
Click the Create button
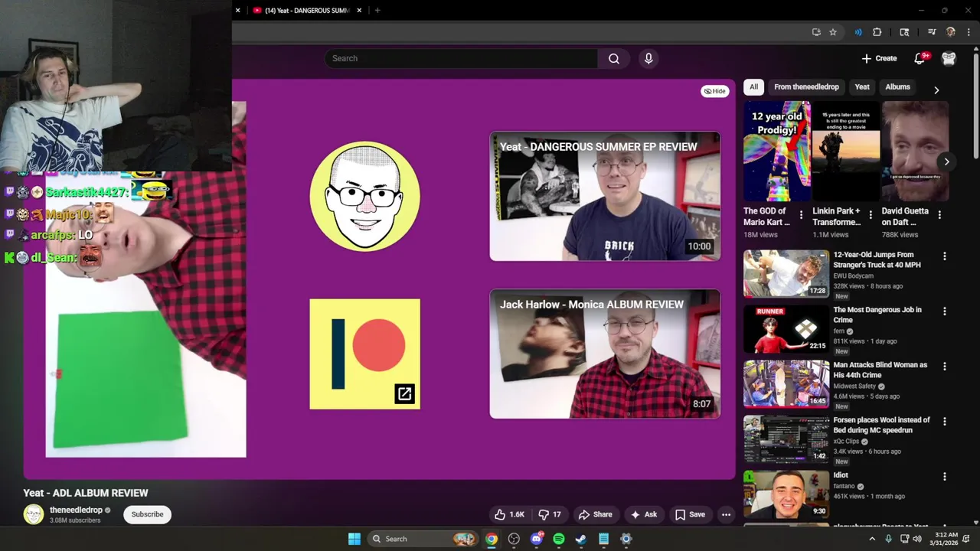pyautogui.click(x=879, y=58)
